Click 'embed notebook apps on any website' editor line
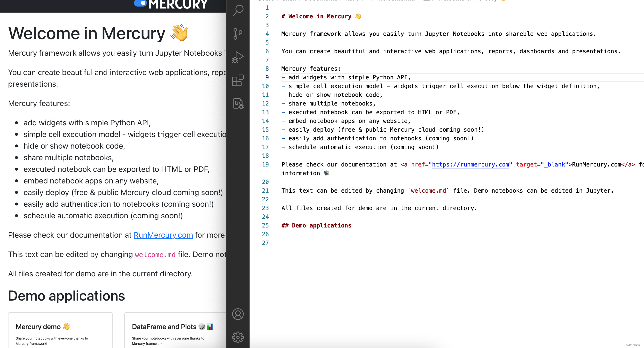The width and height of the screenshot is (644, 348). click(x=346, y=121)
